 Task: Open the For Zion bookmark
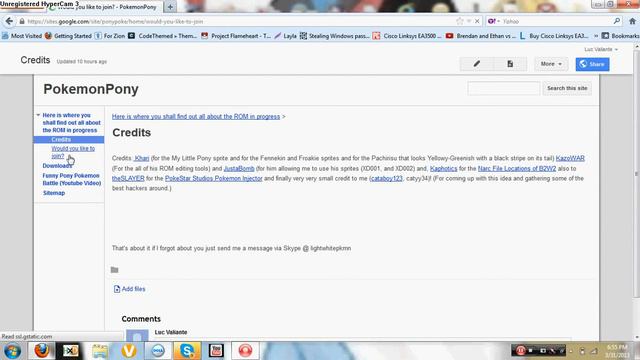110,36
